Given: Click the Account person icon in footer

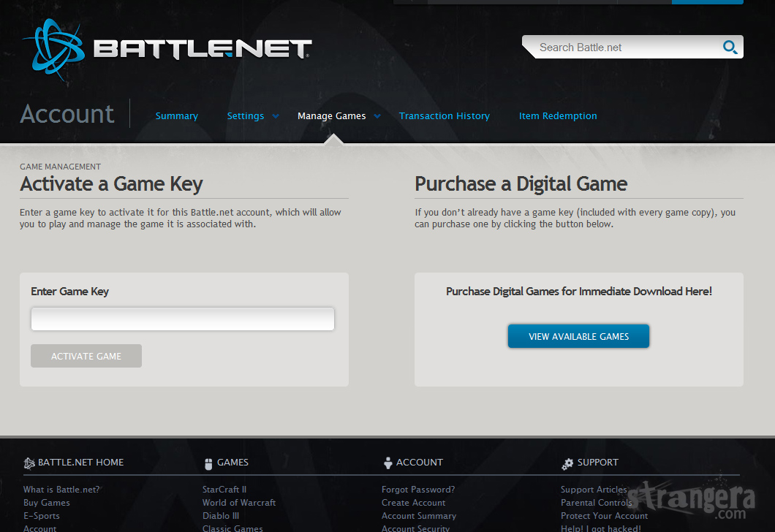Looking at the screenshot, I should (x=387, y=463).
